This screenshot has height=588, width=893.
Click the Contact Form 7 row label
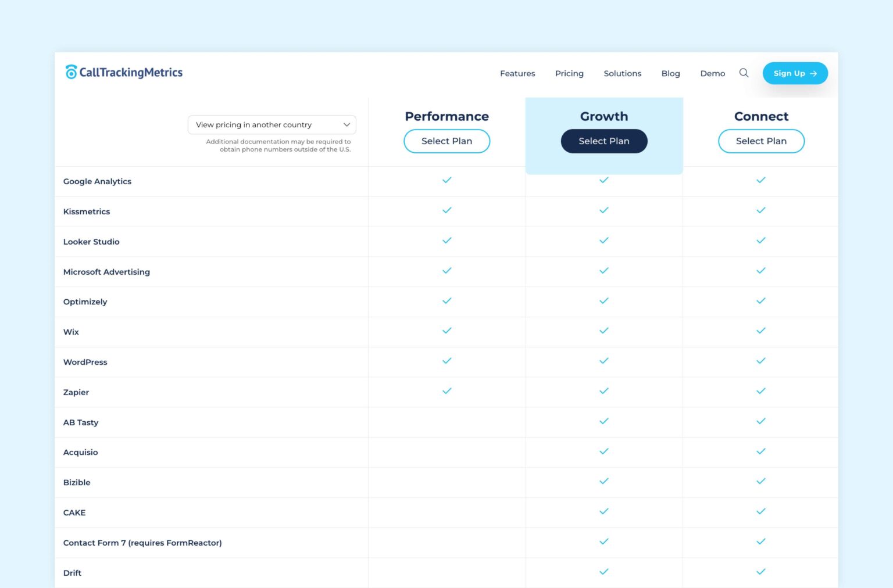coord(142,542)
